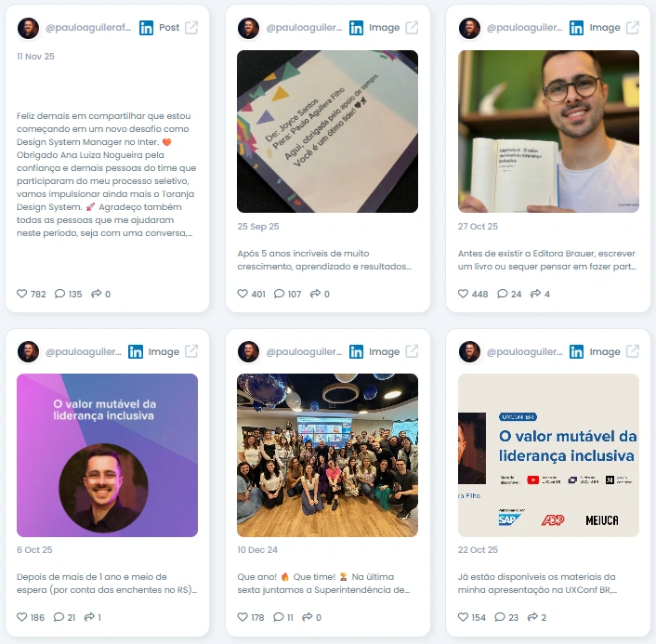This screenshot has height=644, width=656.
Task: Click the heart icon with 782 likes
Action: click(x=21, y=294)
